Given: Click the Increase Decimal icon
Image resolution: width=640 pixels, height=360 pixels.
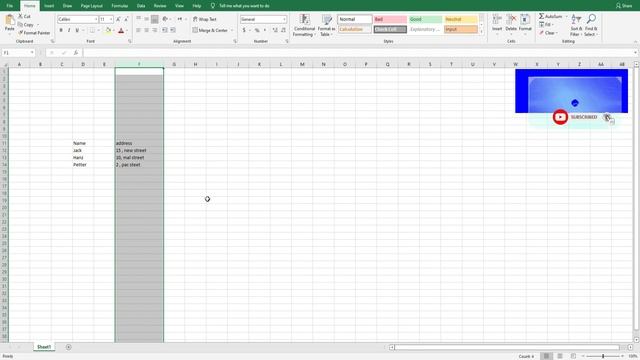Looking at the screenshot, I should (x=275, y=30).
